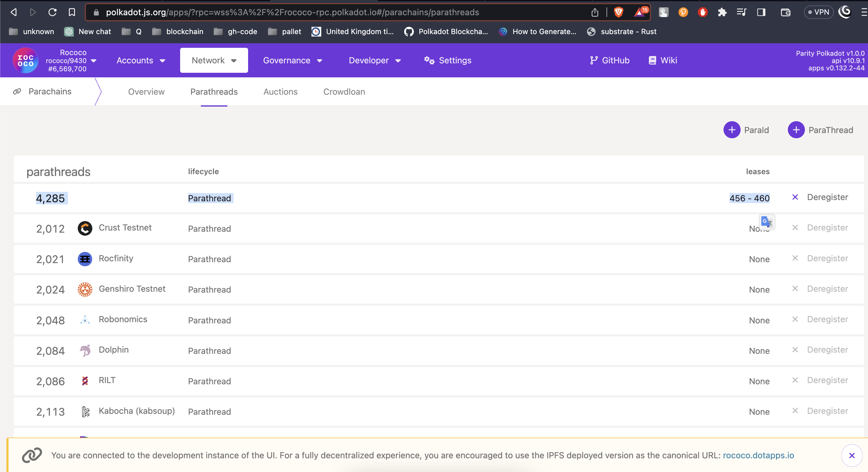Click Deregister for Robonomics

coord(820,319)
